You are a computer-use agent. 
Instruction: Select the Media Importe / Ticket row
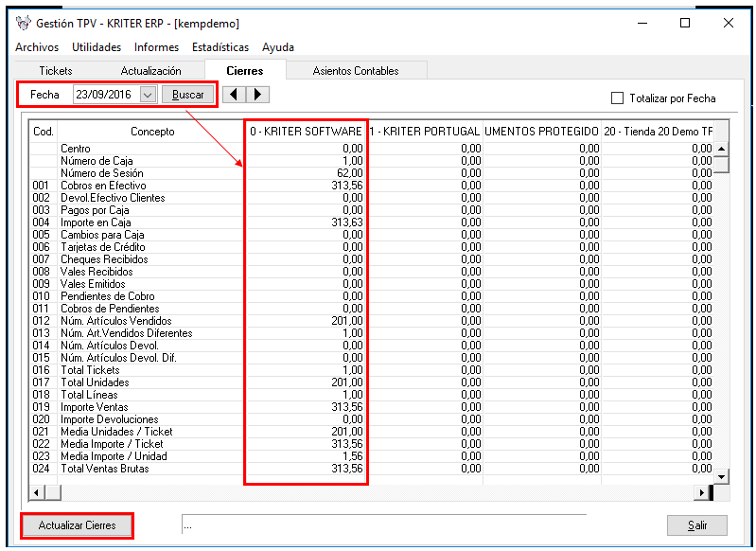point(371,443)
